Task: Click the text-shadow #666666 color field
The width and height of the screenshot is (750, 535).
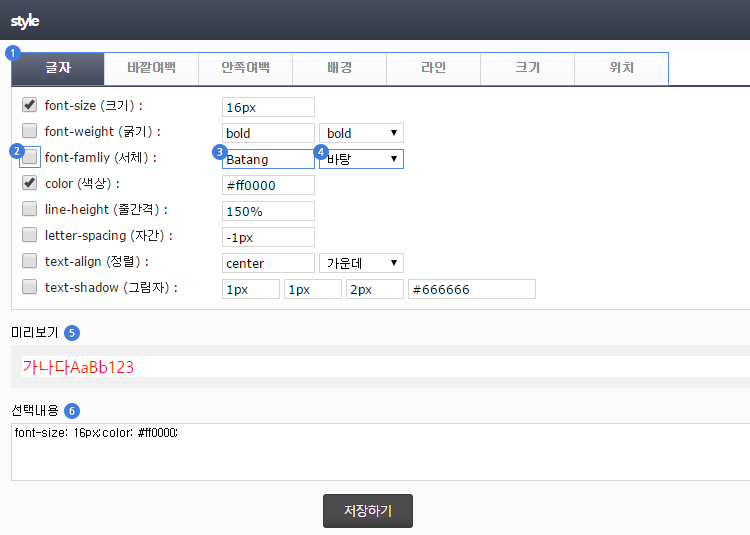Action: (471, 289)
